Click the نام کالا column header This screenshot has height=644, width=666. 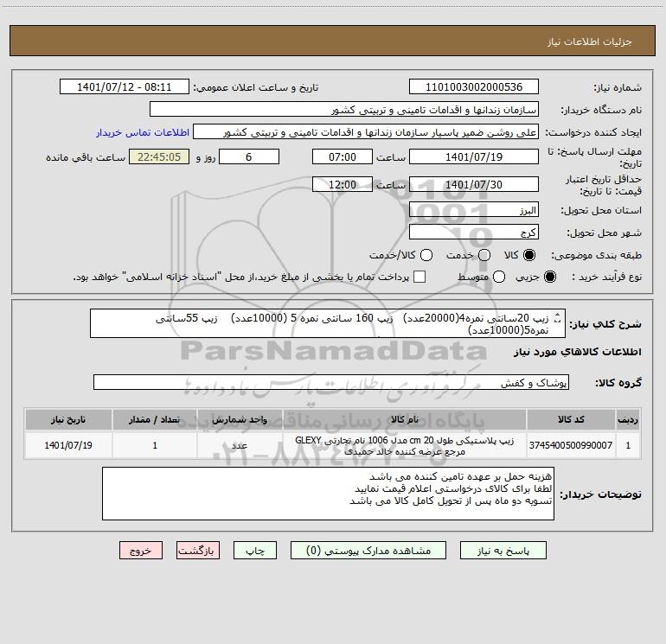pyautogui.click(x=405, y=420)
